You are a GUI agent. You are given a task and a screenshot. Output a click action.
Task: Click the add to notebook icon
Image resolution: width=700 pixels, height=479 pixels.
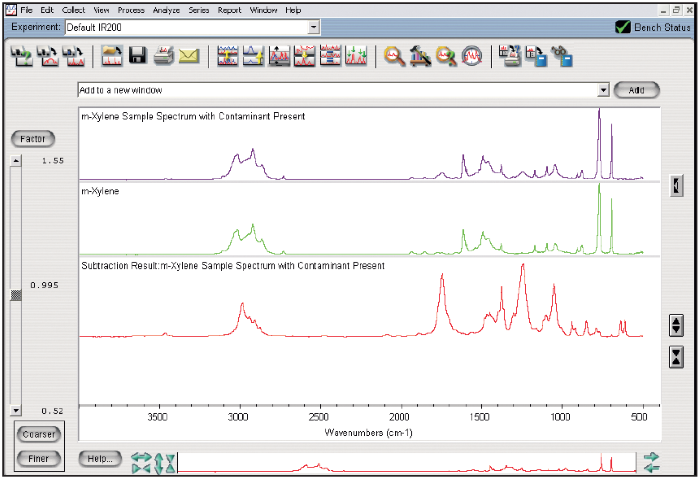point(536,57)
